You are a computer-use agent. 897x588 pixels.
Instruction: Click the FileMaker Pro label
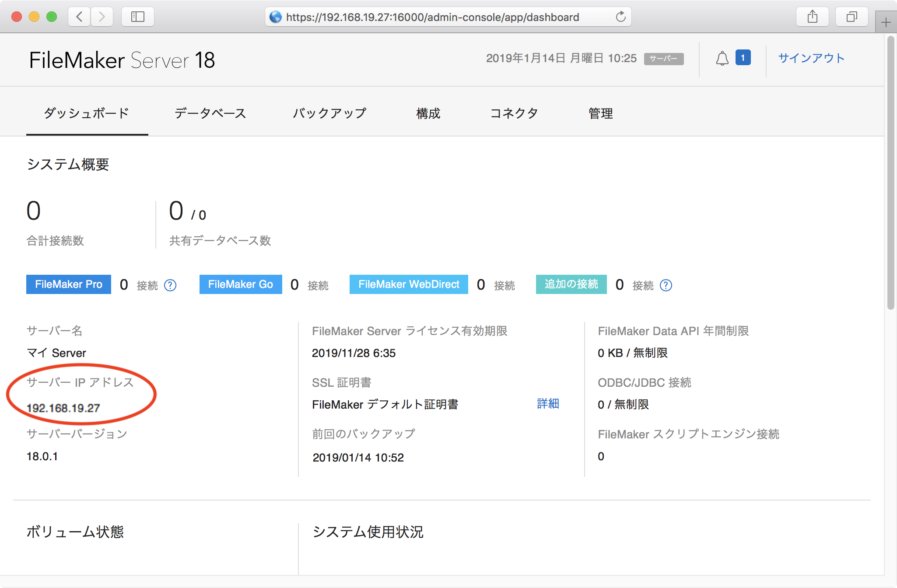click(69, 284)
